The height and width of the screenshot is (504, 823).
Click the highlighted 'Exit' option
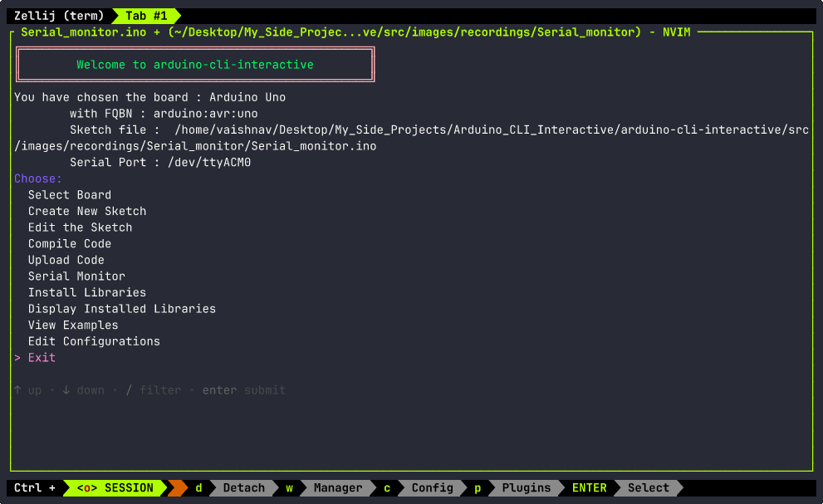(x=42, y=358)
